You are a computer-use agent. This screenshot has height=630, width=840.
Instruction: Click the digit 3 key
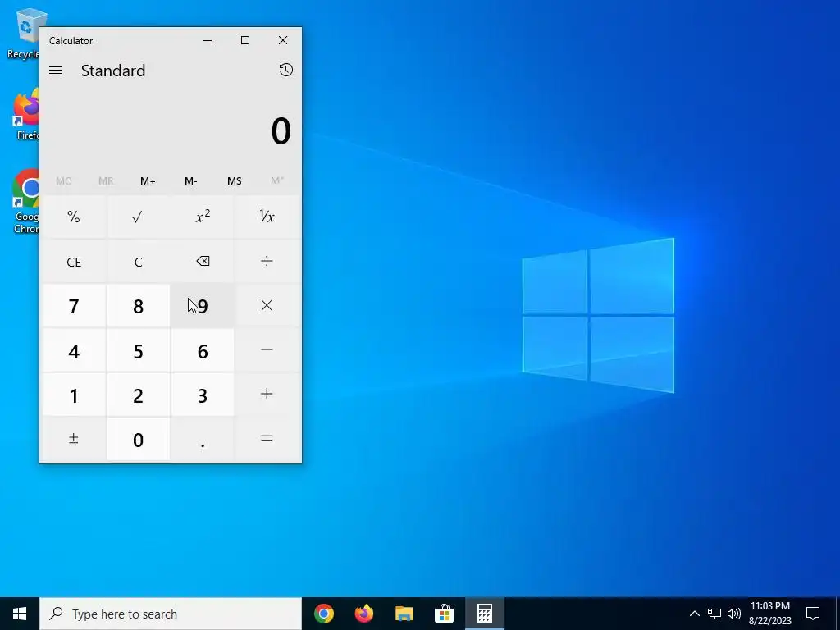203,395
